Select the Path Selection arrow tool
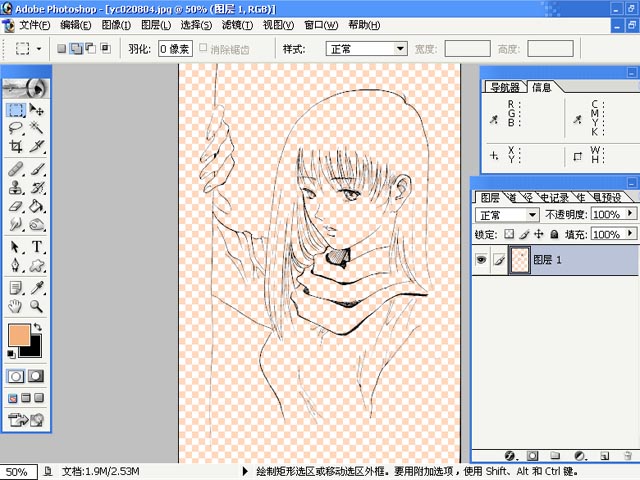 tap(16, 247)
